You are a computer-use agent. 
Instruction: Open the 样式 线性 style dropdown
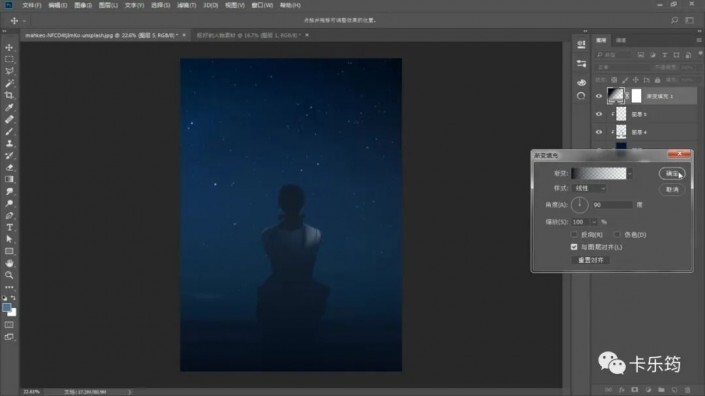[x=590, y=188]
